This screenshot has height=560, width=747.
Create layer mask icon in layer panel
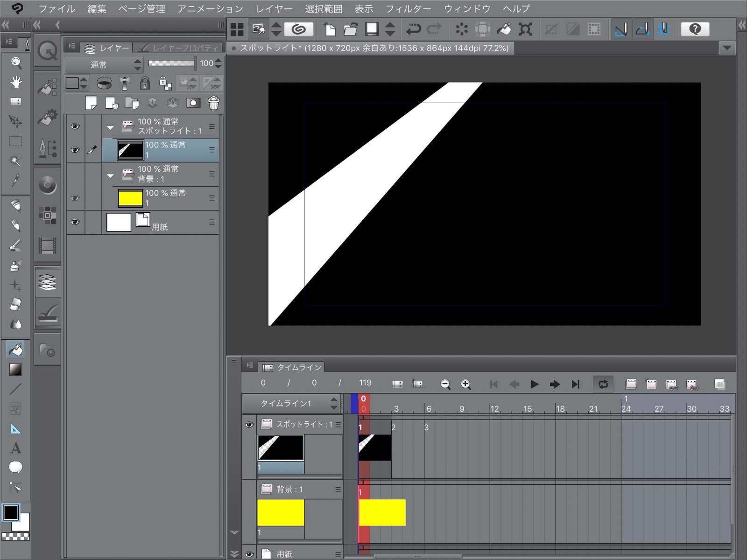pyautogui.click(x=193, y=103)
